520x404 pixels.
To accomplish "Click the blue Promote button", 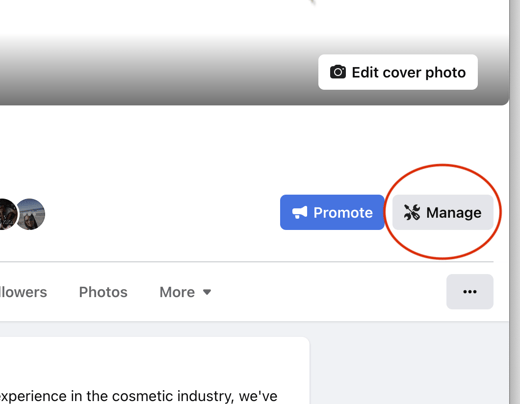I will point(332,212).
